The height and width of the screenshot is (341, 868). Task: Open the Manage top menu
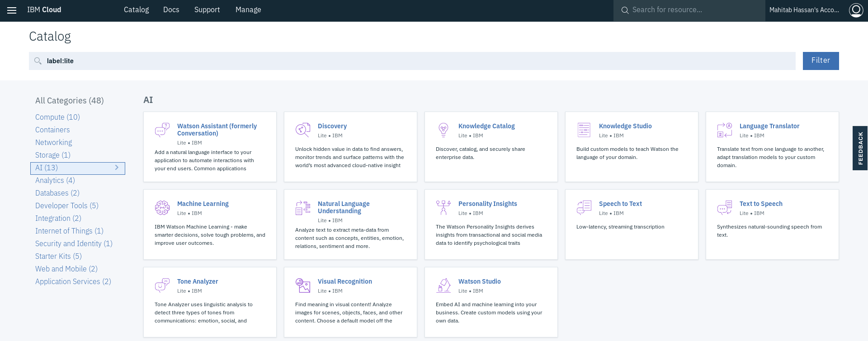click(x=248, y=10)
